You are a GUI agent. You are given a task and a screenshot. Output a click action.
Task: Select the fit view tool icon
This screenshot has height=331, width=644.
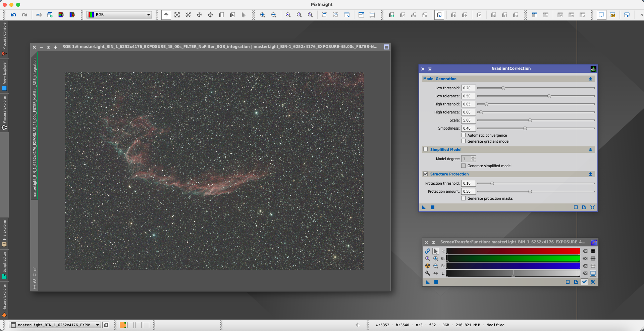(177, 15)
